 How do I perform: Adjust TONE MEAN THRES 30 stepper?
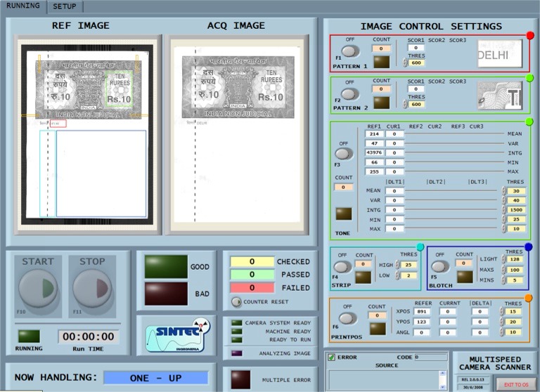504,191
